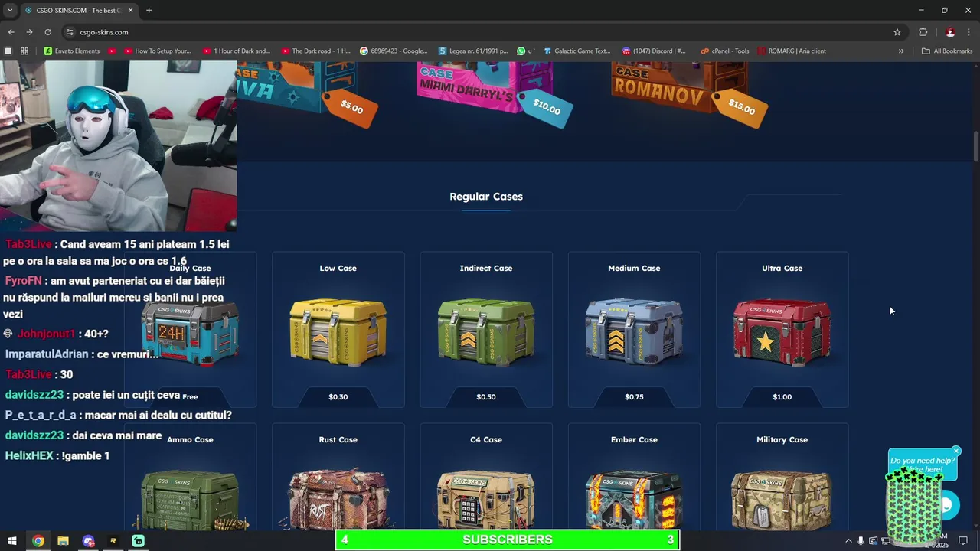Open the 68969423 - Google bookmark

click(x=394, y=51)
